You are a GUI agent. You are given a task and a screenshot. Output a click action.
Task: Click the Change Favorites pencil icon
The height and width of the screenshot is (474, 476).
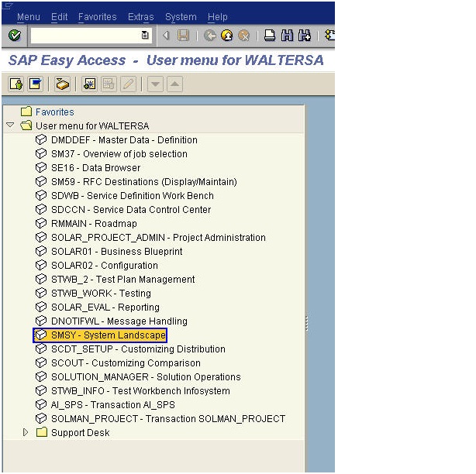tap(128, 84)
